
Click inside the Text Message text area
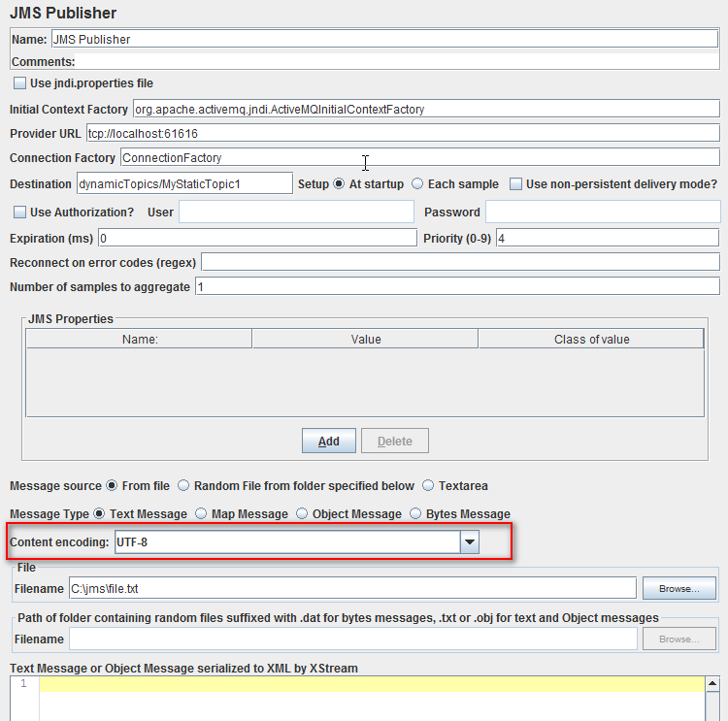coord(369,699)
